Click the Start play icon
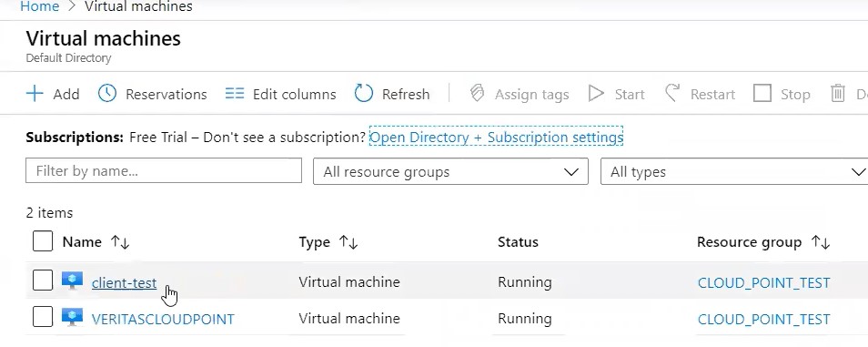The image size is (868, 347). (x=596, y=94)
